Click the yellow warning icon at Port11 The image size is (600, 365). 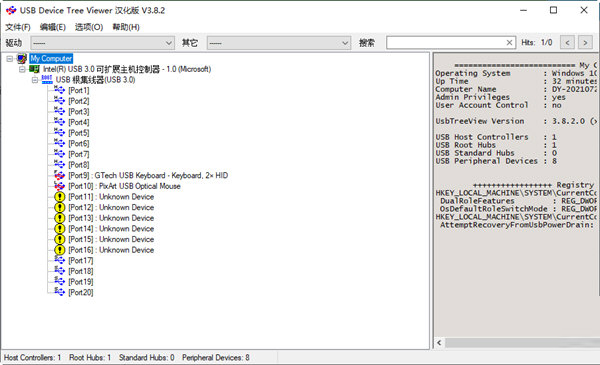click(59, 197)
